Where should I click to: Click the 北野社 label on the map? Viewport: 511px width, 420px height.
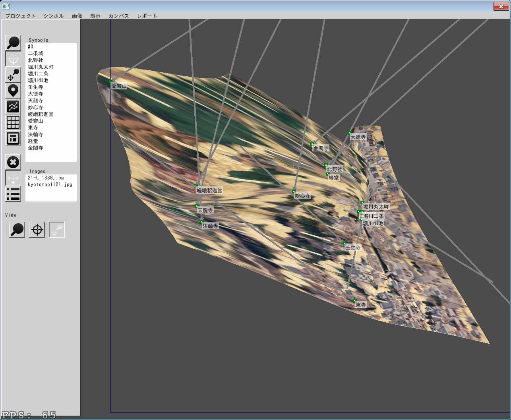[x=335, y=169]
